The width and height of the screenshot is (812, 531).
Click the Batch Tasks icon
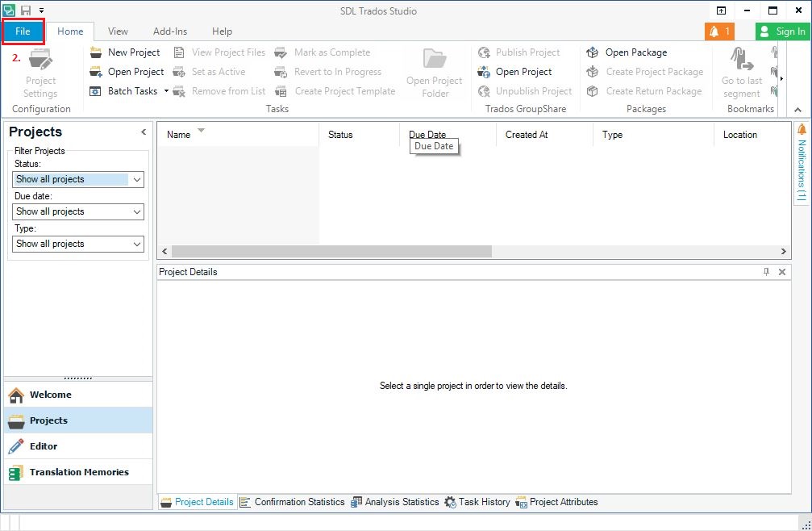pyautogui.click(x=96, y=91)
